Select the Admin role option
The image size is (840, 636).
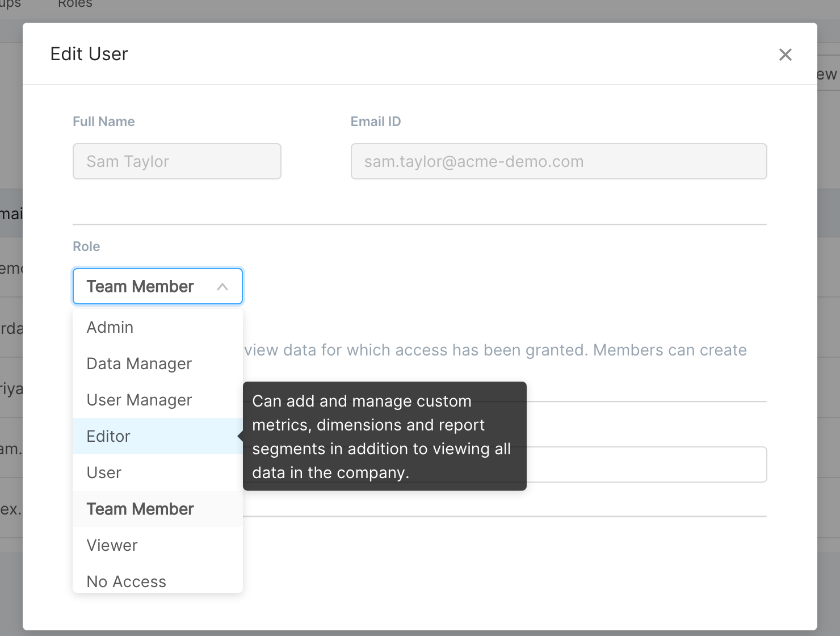pos(158,327)
